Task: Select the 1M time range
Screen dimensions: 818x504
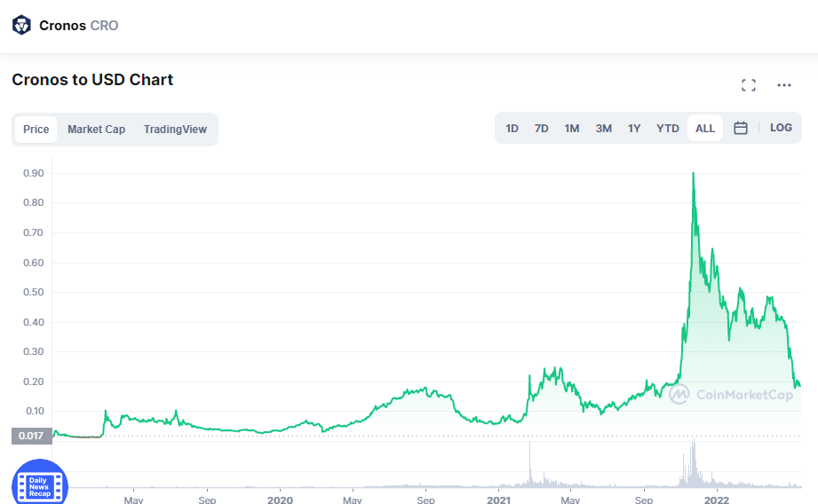Action: pos(571,128)
